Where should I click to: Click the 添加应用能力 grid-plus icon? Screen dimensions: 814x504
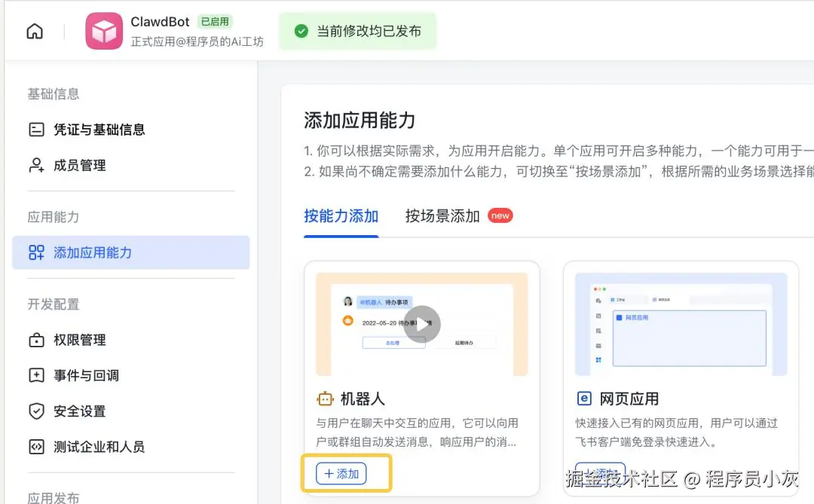(36, 252)
